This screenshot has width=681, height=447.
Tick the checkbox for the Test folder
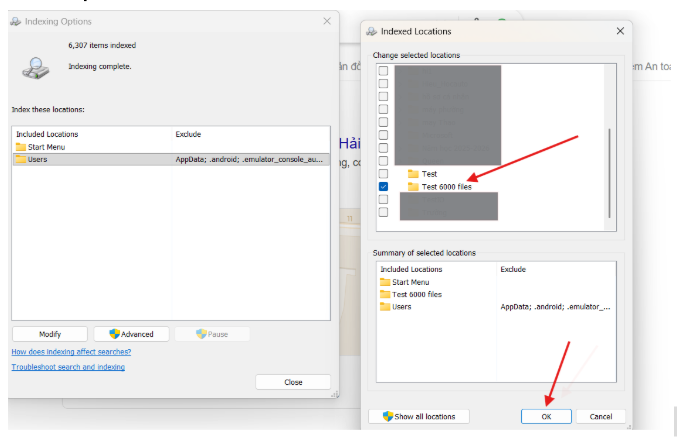(383, 174)
